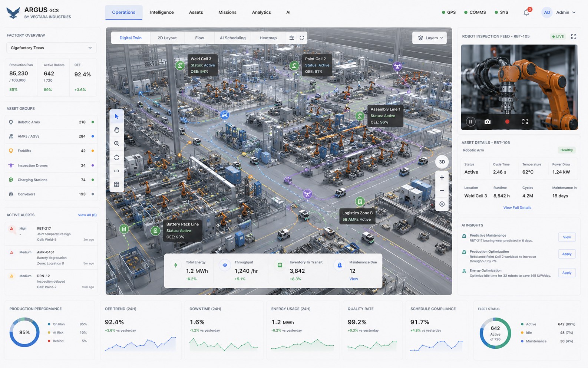Take a snapshot with the camera icon
Screen dimensions: 588x368
click(x=488, y=122)
